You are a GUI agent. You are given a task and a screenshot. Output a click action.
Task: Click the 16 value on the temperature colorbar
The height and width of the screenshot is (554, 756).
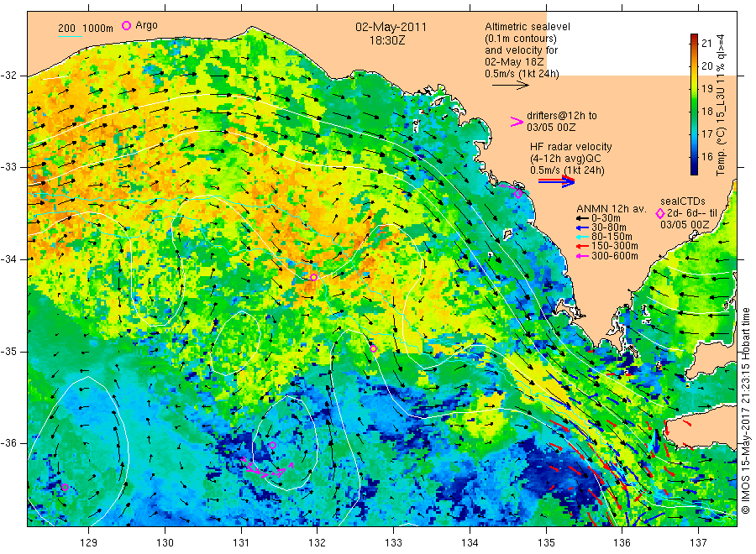click(x=706, y=157)
